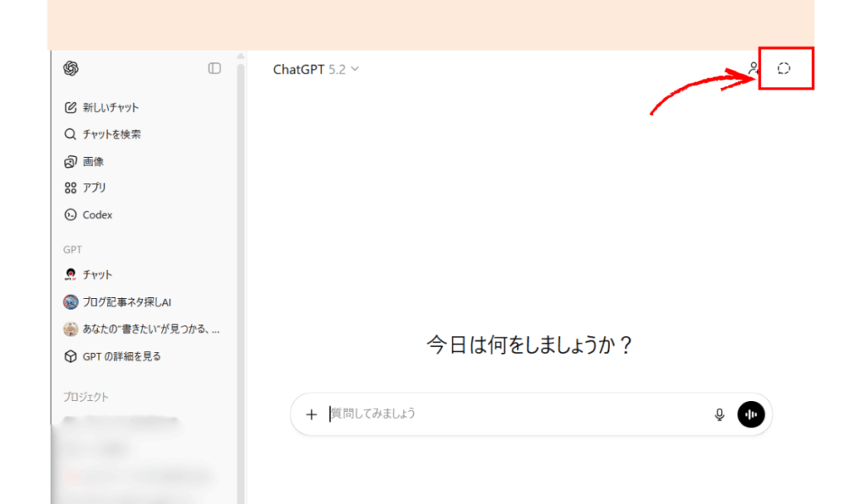Activate dictation with the microphone icon
865x504 pixels.
click(x=719, y=415)
